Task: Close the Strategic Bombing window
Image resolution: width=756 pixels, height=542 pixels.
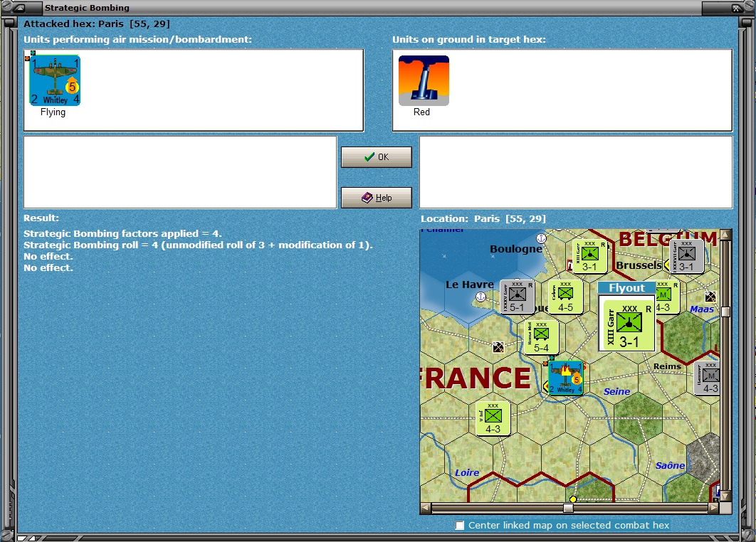Action: (737, 8)
